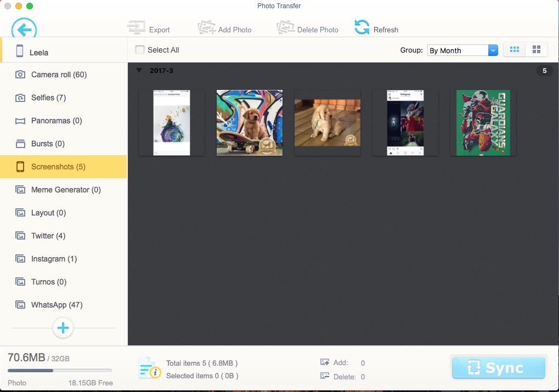
Task: Click the storage usage progress bar
Action: point(59,371)
